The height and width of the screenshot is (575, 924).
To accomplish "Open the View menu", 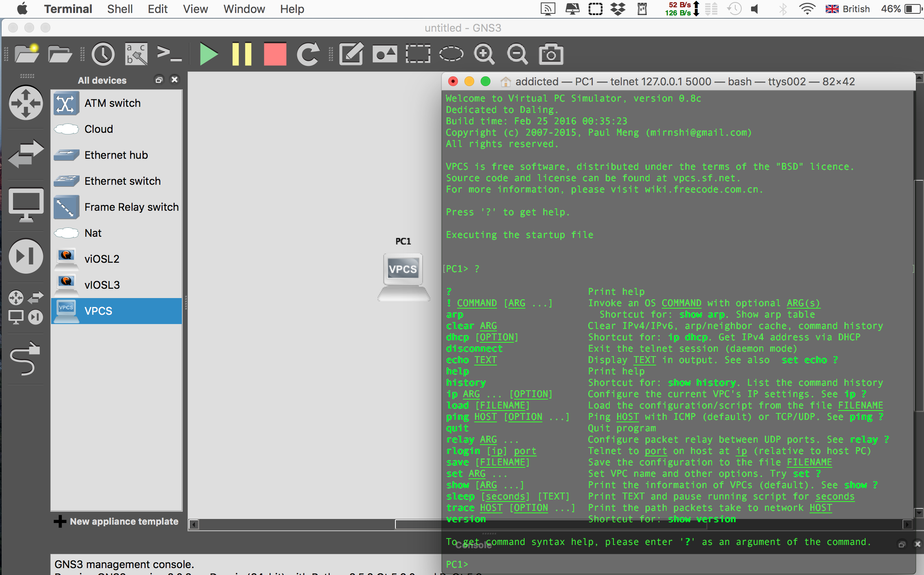I will tap(195, 9).
